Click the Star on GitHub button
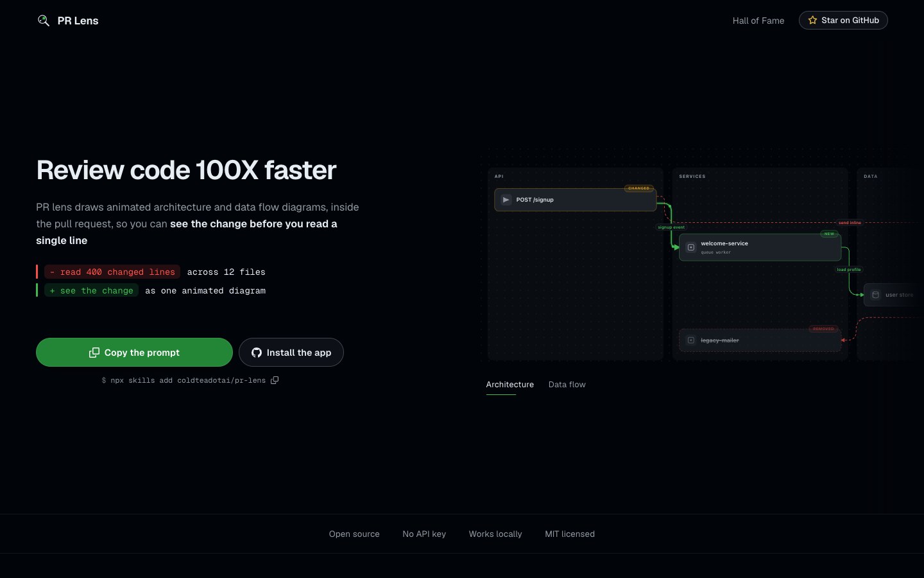Image resolution: width=924 pixels, height=578 pixels. click(x=843, y=21)
